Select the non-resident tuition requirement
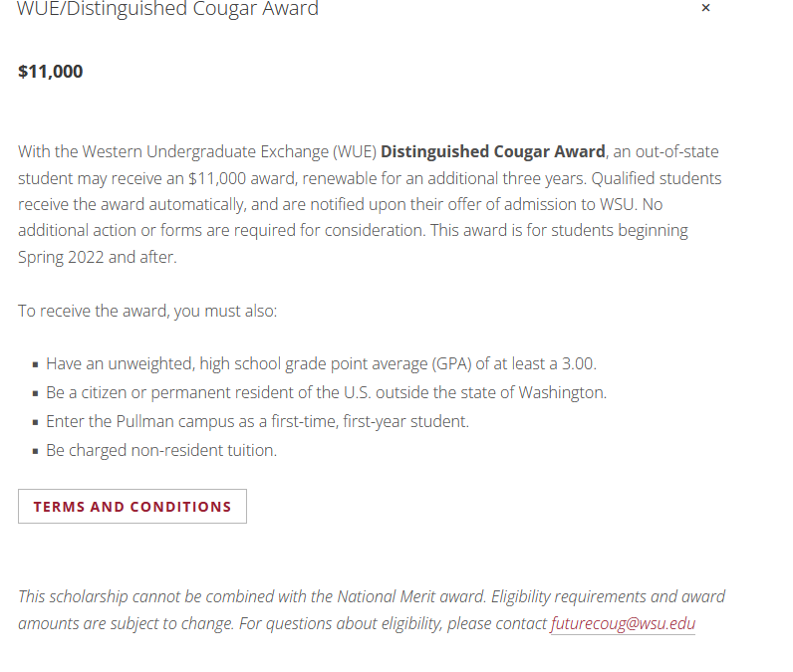Image resolution: width=793 pixels, height=672 pixels. click(x=161, y=450)
